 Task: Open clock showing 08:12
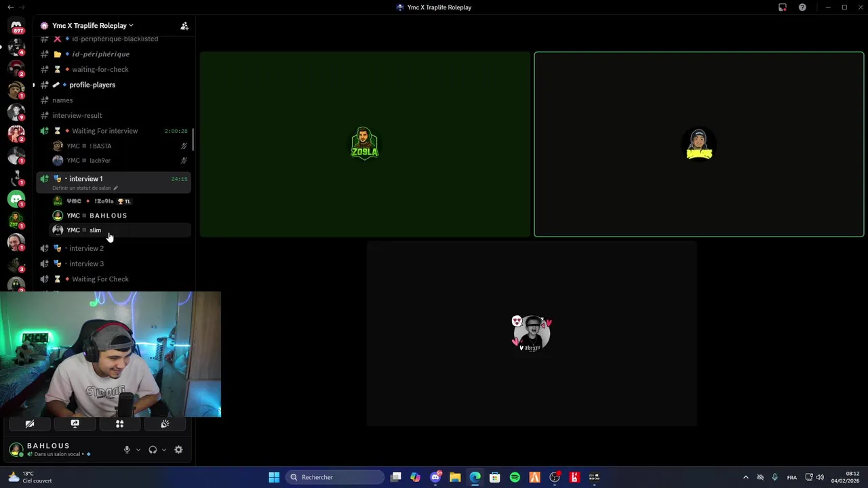[x=846, y=477]
